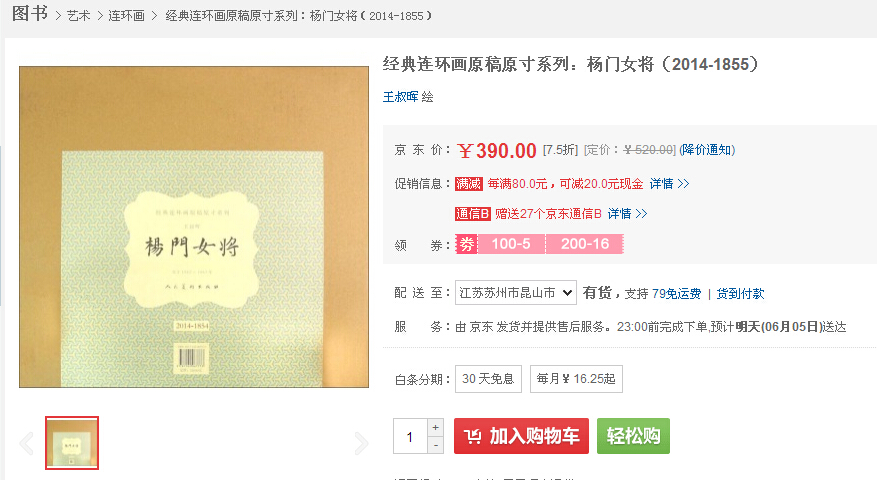Select the book cover thumbnail
This screenshot has height=480, width=877.
tap(72, 443)
